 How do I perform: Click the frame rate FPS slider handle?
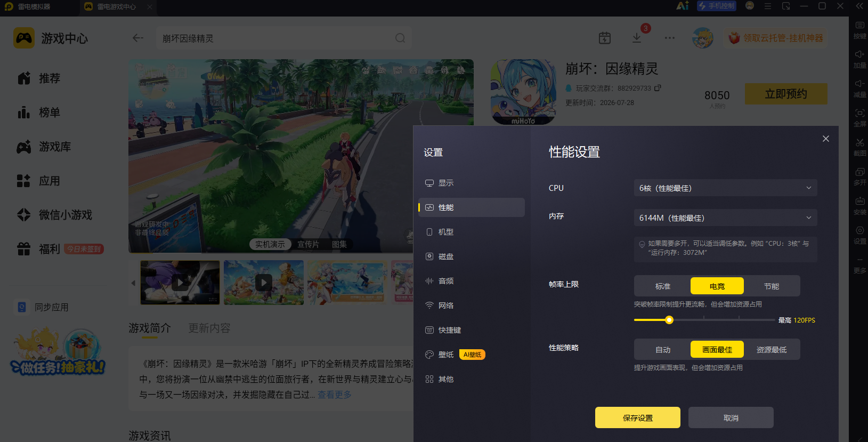click(669, 320)
